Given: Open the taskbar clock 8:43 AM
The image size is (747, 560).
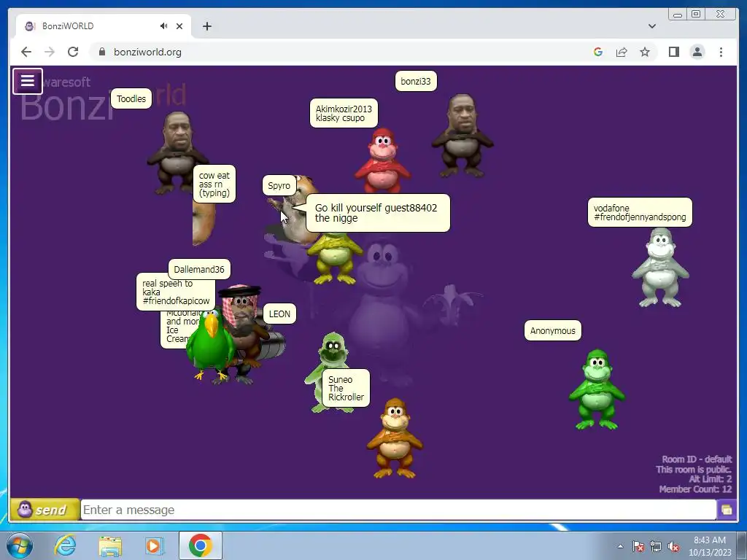Looking at the screenshot, I should pyautogui.click(x=710, y=546).
